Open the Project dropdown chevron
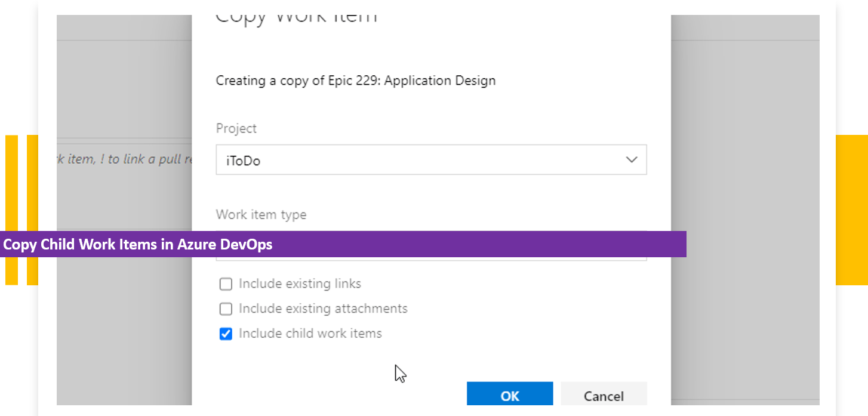868x416 pixels. (x=631, y=159)
